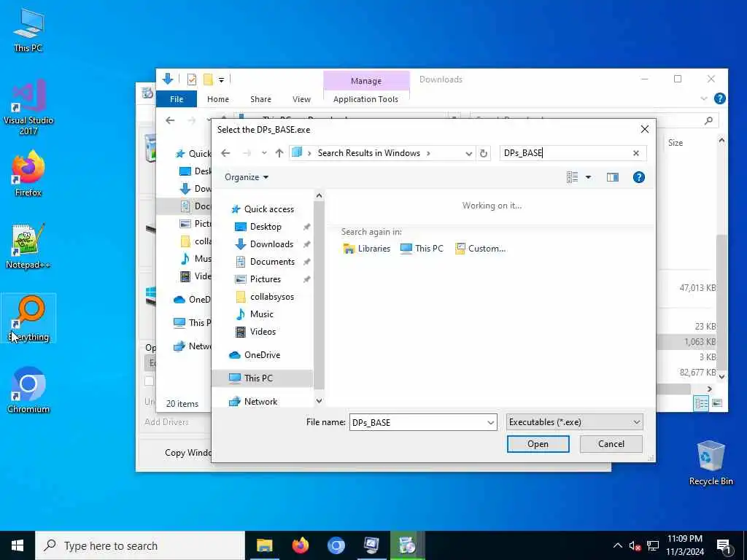The height and width of the screenshot is (560, 747).
Task: Click the Size column header in Downloads window
Action: (675, 143)
